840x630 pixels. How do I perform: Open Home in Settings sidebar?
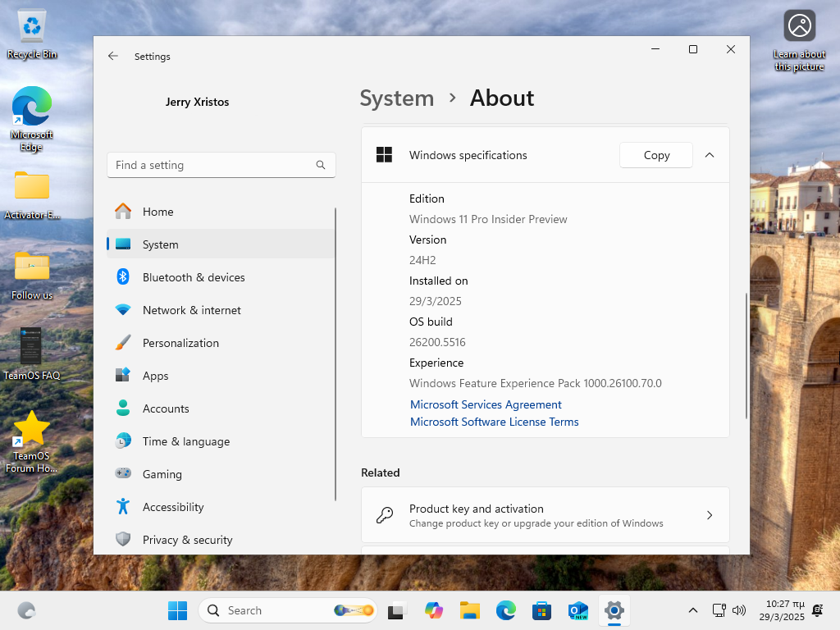point(221,212)
